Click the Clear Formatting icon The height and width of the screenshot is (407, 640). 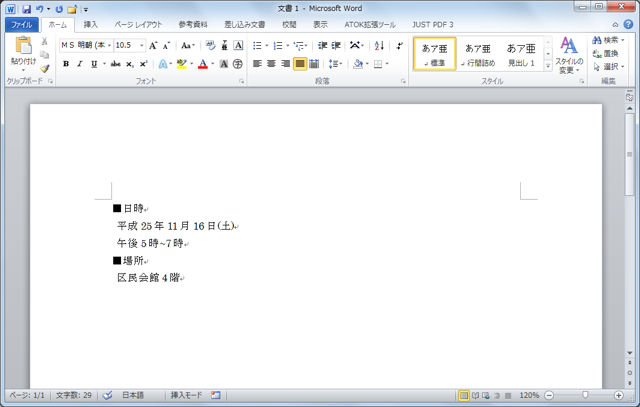(x=211, y=45)
